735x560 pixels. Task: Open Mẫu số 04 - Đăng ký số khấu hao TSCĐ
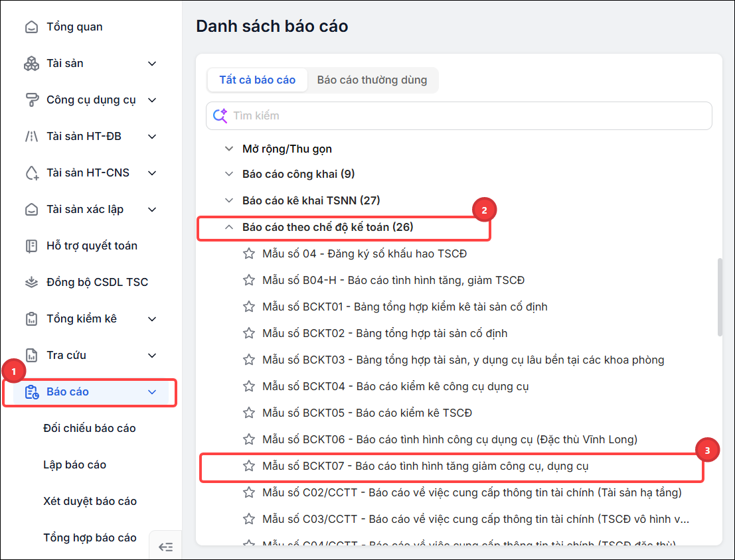pos(365,253)
